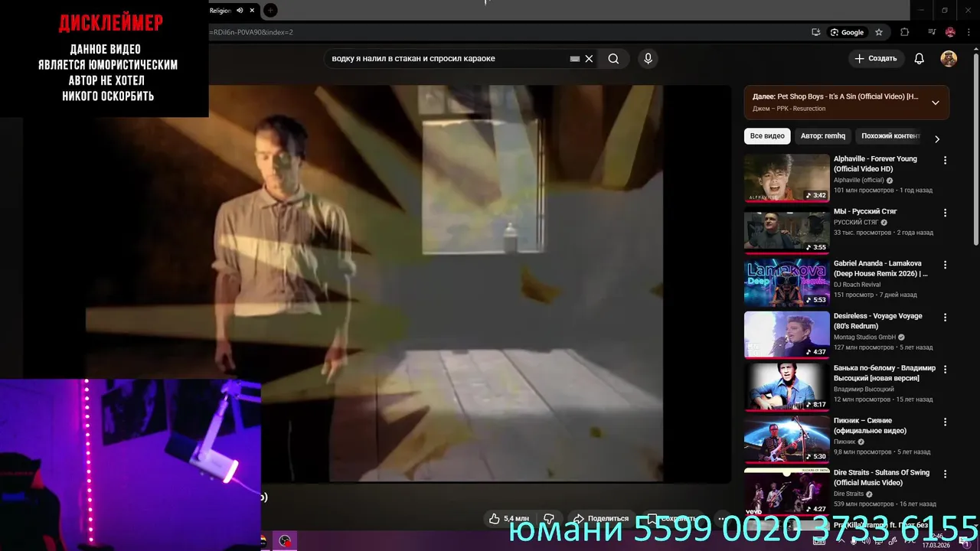
Task: Open the browser media control icon
Action: click(932, 32)
